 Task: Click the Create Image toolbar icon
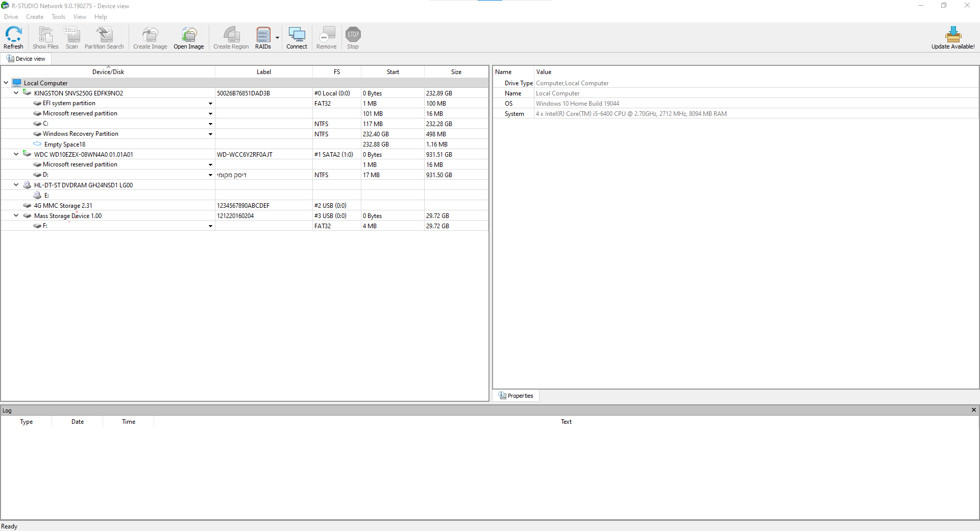click(x=150, y=35)
